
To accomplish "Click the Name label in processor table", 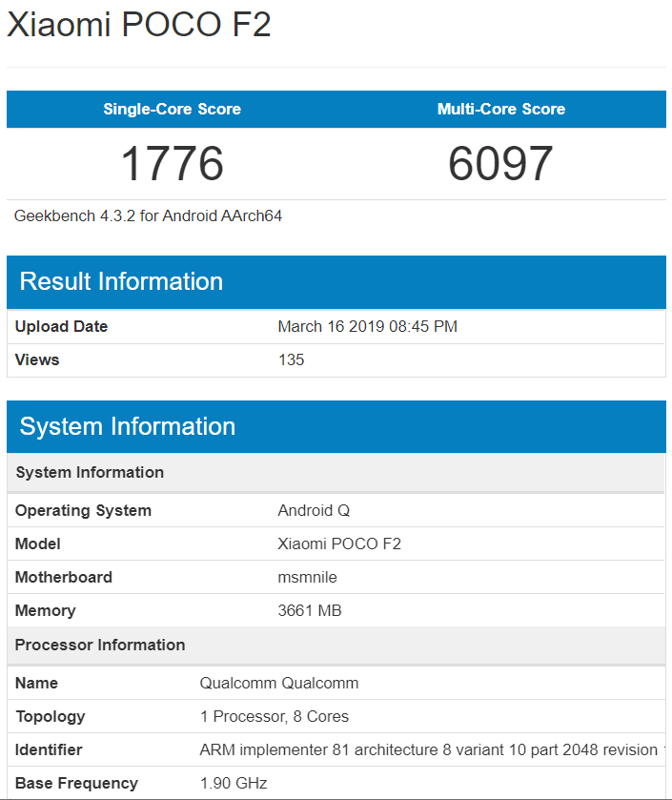I will tap(37, 683).
